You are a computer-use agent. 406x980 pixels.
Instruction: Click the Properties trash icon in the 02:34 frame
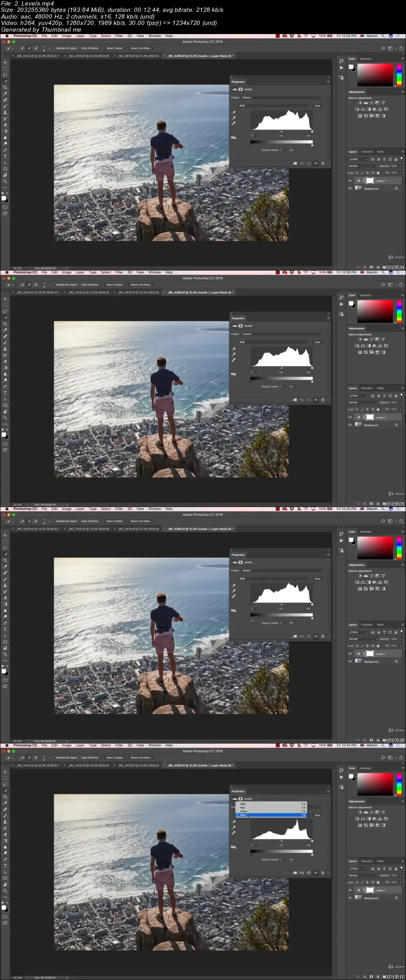click(x=323, y=163)
